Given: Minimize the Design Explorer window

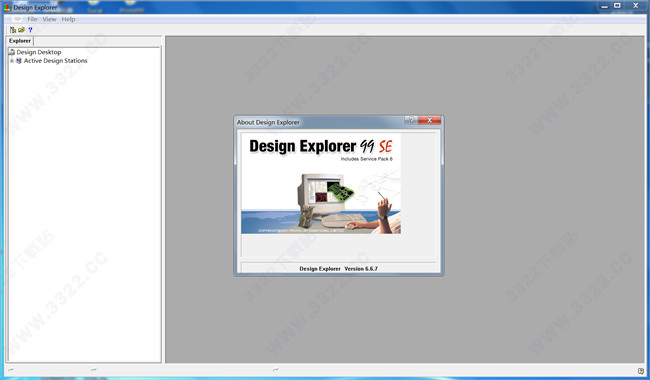Looking at the screenshot, I should [x=604, y=6].
